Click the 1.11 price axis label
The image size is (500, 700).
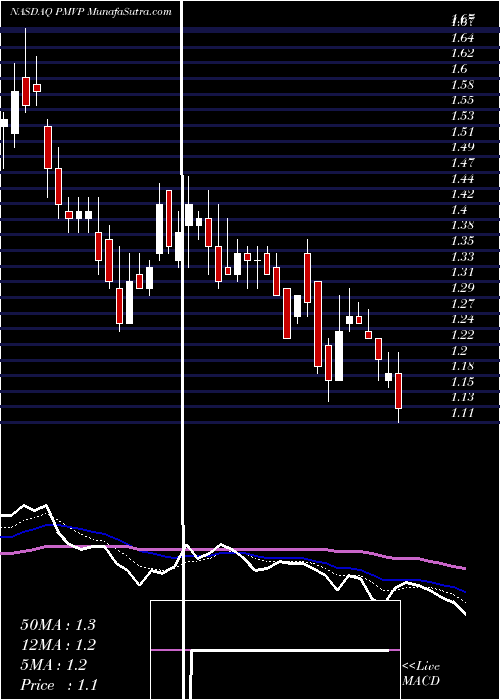coord(463,413)
